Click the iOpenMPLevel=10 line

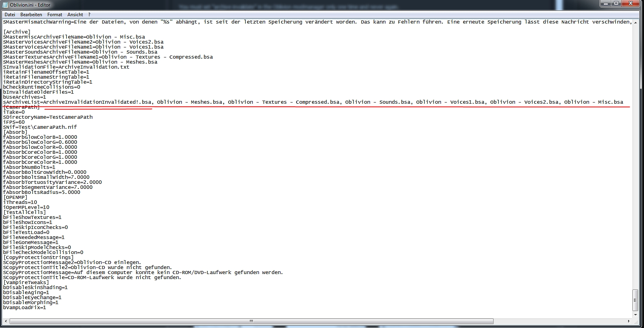click(26, 207)
